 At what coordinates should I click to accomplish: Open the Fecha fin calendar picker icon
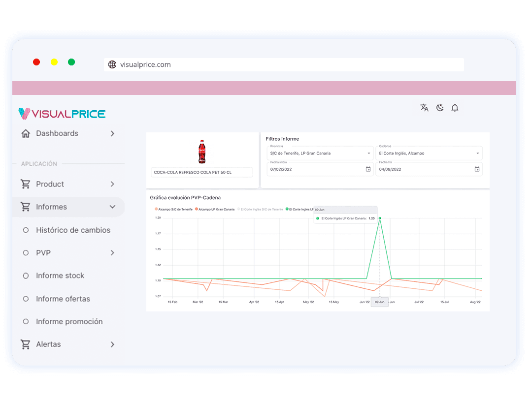point(477,169)
